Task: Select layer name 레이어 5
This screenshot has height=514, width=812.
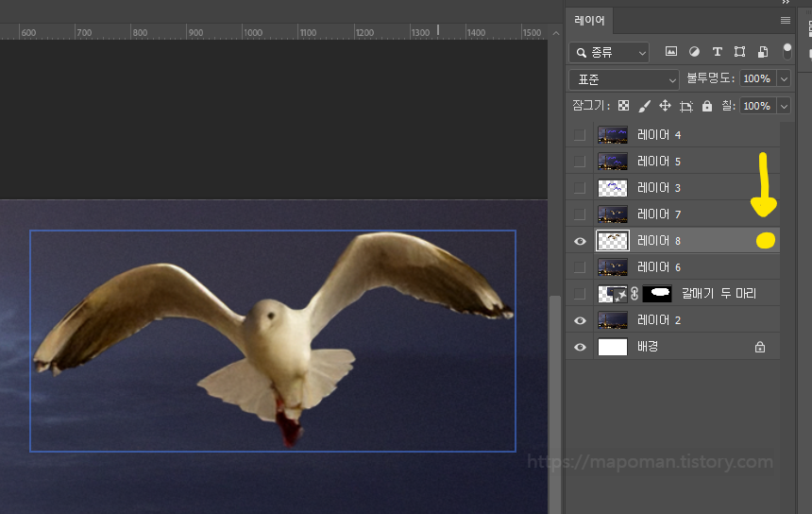Action: pyautogui.click(x=659, y=162)
